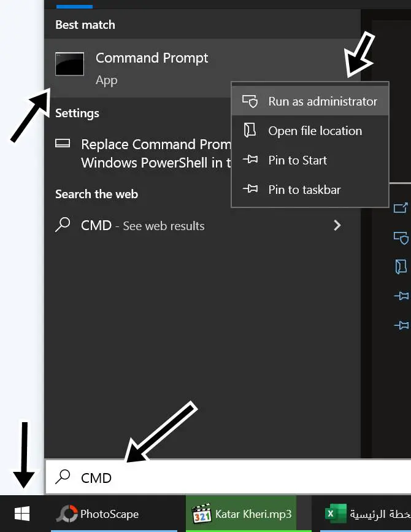
Task: Choose Open file location menu entry
Action: 310,131
